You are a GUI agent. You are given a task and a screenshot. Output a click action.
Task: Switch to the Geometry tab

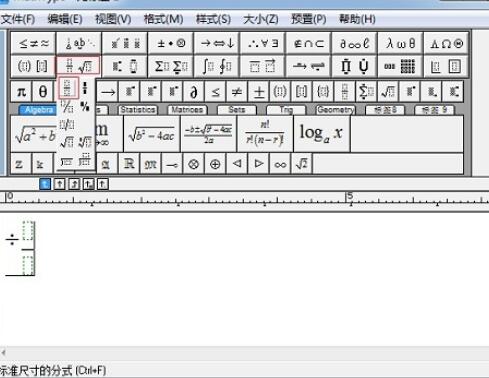pyautogui.click(x=335, y=110)
